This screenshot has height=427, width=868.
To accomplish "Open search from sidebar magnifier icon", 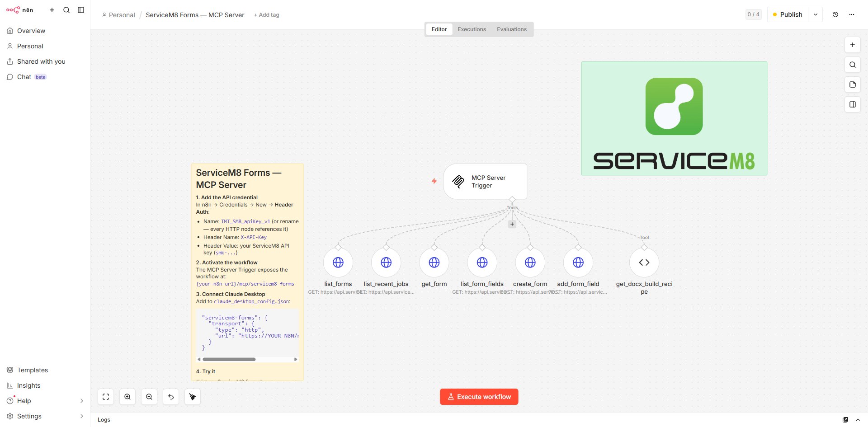I will click(66, 10).
